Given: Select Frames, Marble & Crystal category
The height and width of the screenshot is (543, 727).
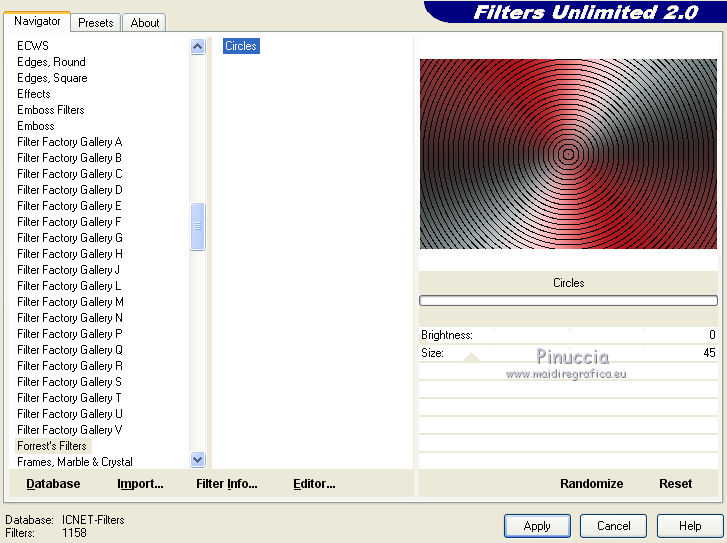Looking at the screenshot, I should pyautogui.click(x=75, y=462).
